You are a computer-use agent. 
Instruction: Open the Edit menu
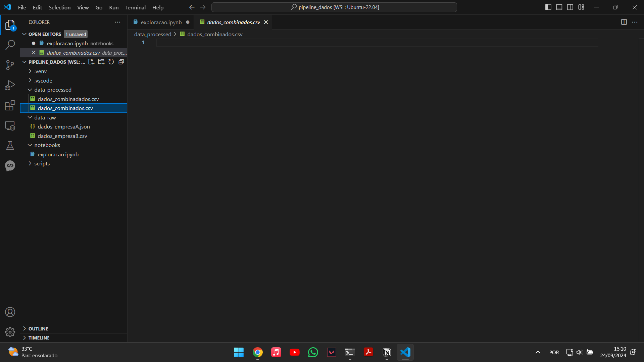tap(37, 7)
